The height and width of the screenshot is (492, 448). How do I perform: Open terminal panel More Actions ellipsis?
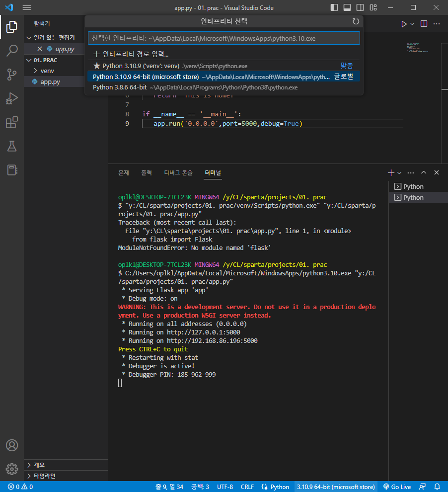click(411, 172)
